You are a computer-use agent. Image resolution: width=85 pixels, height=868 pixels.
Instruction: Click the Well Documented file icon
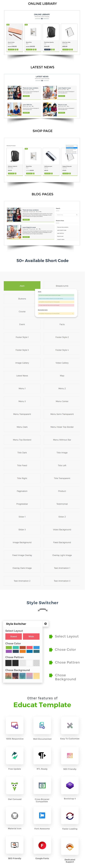pyautogui.click(x=42, y=725)
